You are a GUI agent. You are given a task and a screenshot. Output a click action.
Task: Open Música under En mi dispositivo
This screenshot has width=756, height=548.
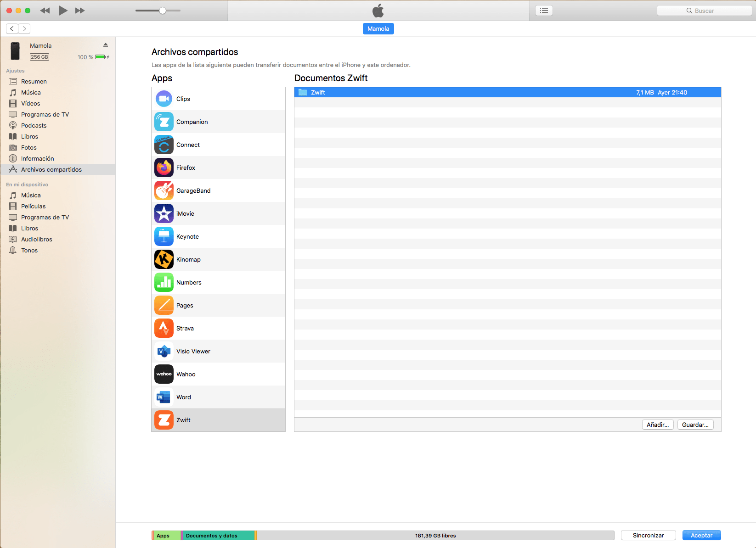58,195
